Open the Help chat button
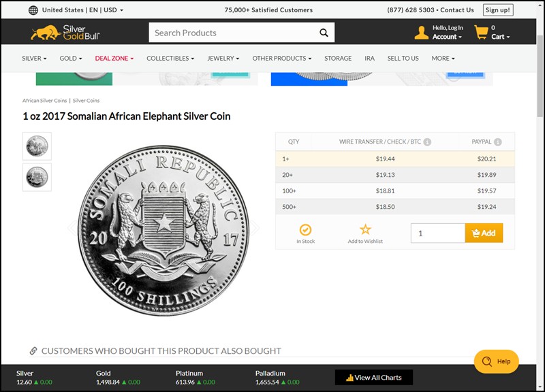545x392 pixels. click(x=497, y=361)
